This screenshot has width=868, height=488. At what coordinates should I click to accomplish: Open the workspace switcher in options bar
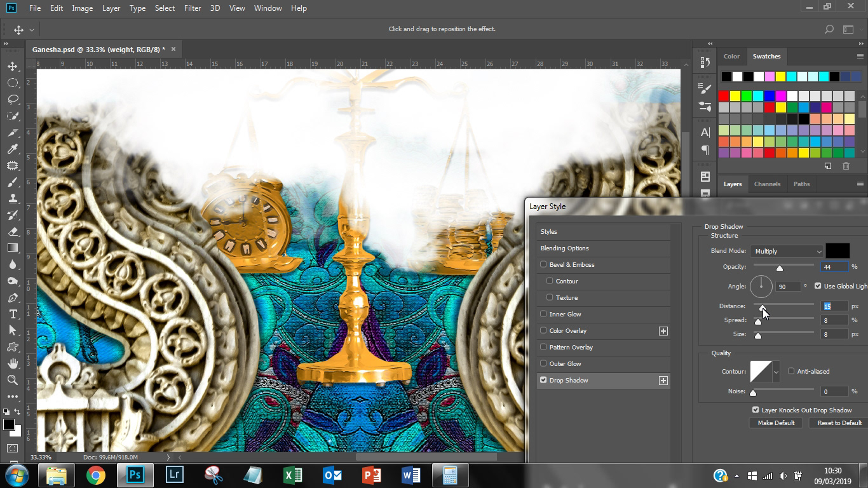point(848,29)
